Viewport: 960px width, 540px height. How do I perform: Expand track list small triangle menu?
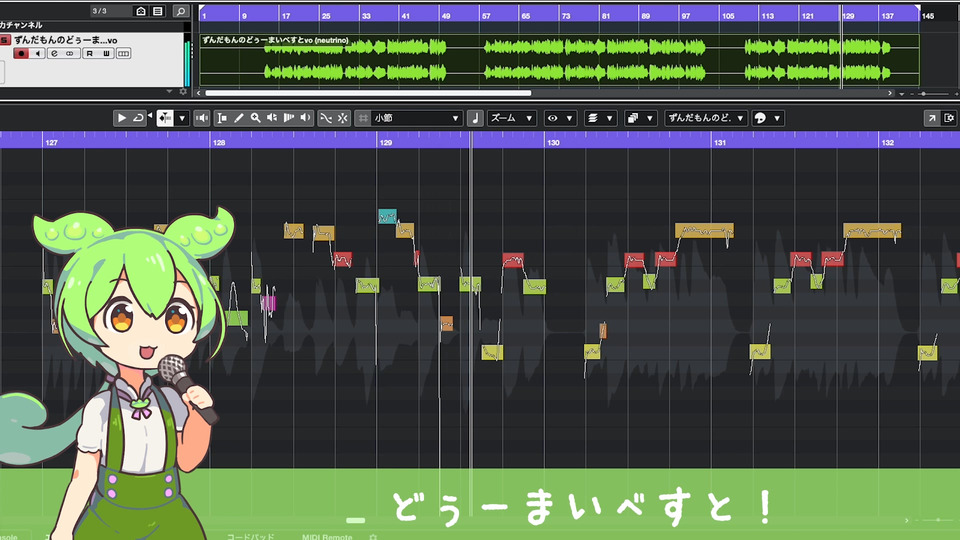(170, 91)
